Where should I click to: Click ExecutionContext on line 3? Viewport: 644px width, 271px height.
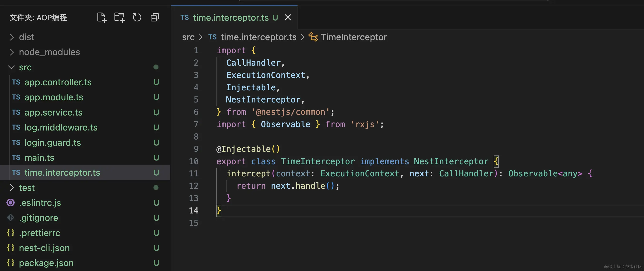[x=266, y=75]
